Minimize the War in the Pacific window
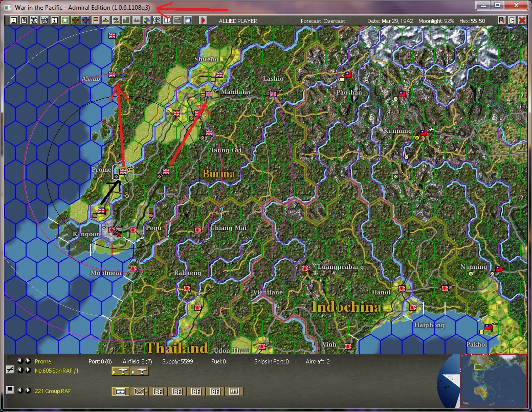 [483, 5]
